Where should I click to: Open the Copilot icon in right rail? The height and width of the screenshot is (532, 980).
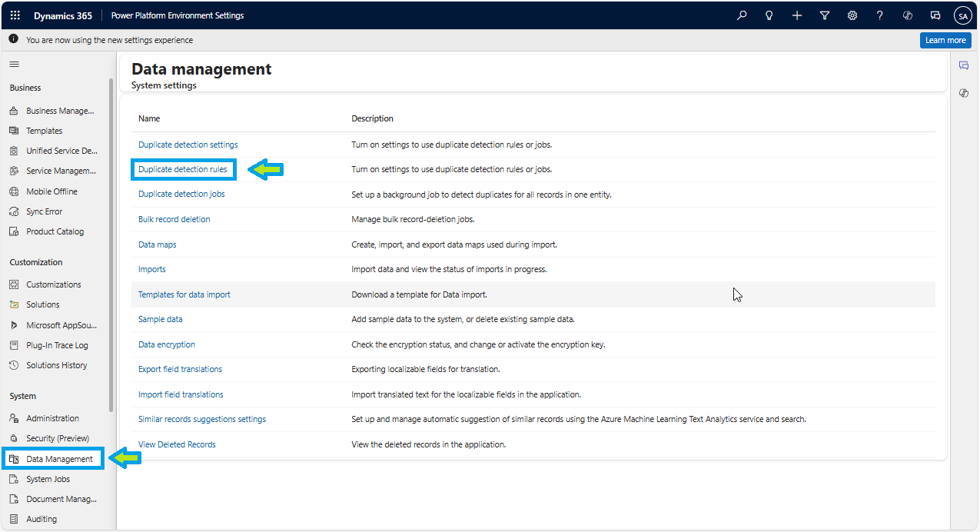(x=964, y=93)
